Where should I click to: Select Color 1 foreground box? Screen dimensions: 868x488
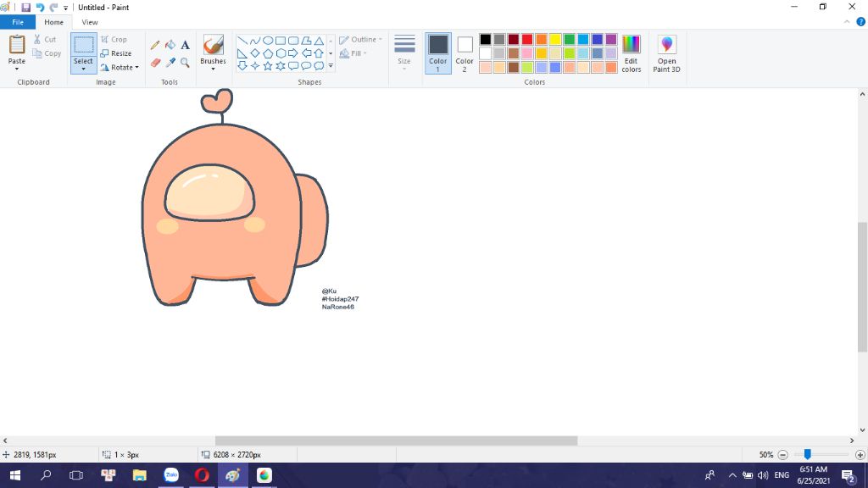coord(438,53)
